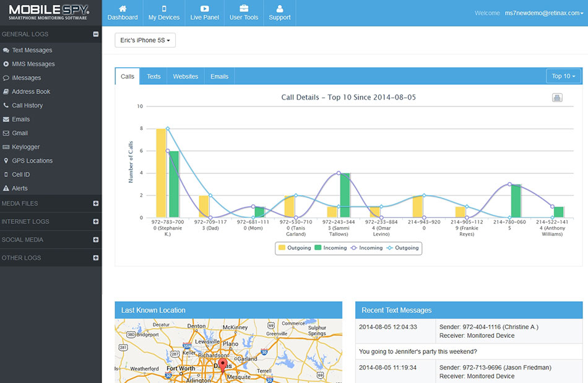Open the Alerts log
This screenshot has height=383, width=588.
click(x=20, y=188)
